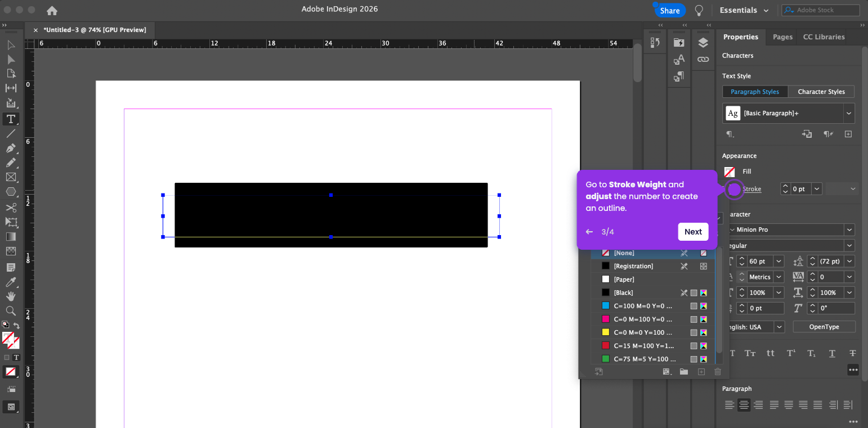The height and width of the screenshot is (428, 868).
Task: Toggle formatting affects text button
Action: coord(16,358)
